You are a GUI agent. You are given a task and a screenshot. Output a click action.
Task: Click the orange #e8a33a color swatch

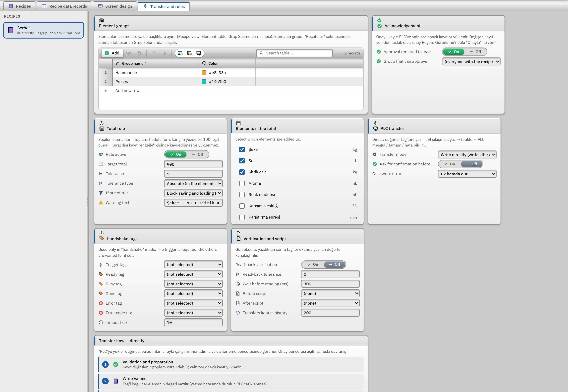tap(204, 73)
